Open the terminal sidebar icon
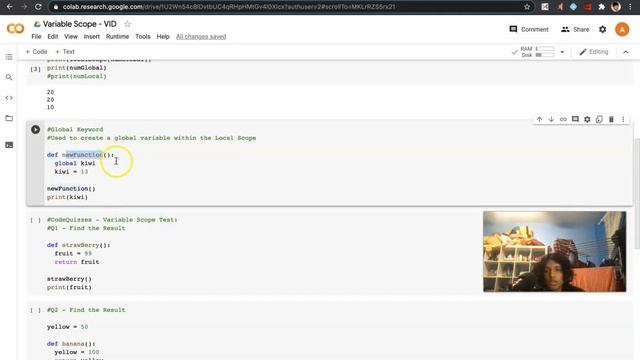Screen dimensions: 640x360 point(9,145)
